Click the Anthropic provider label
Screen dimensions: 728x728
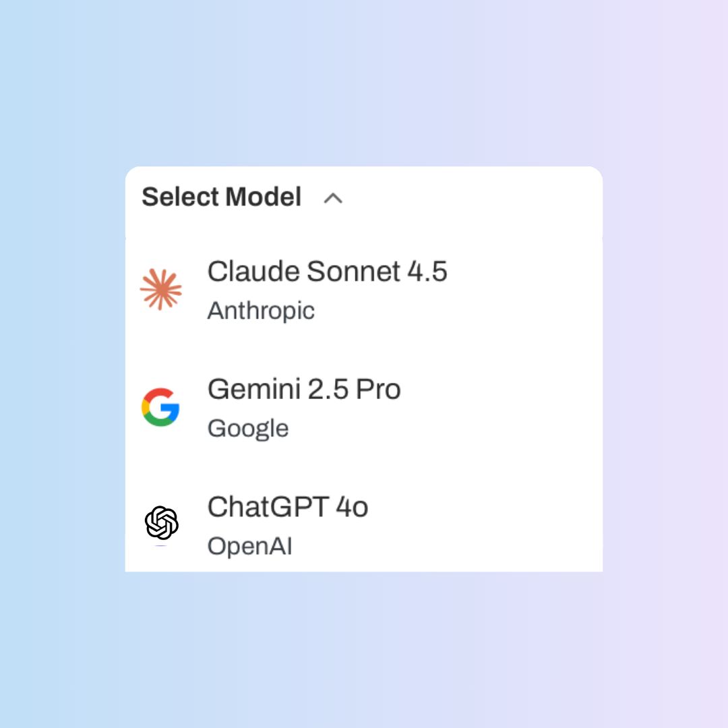pos(261,311)
